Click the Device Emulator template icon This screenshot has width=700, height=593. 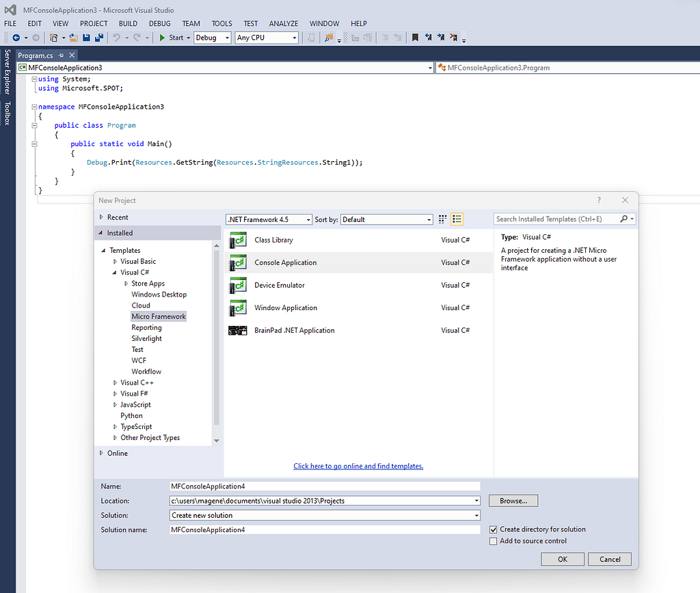tap(238, 286)
